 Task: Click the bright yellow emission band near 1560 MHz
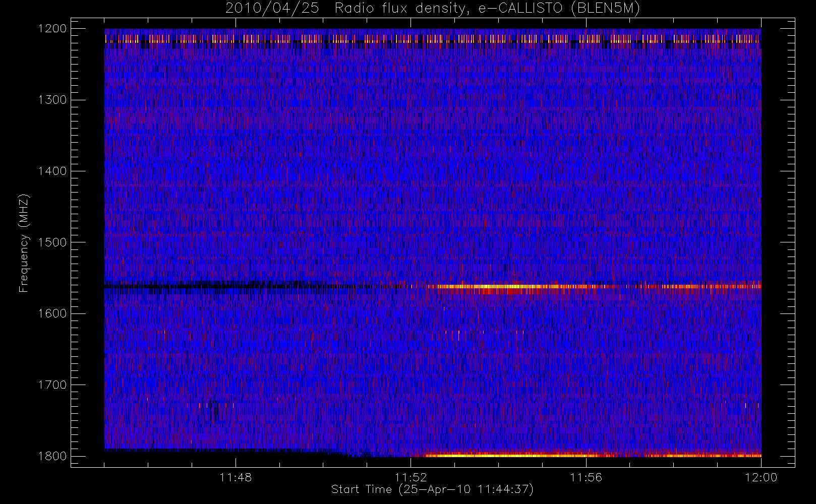click(x=509, y=286)
